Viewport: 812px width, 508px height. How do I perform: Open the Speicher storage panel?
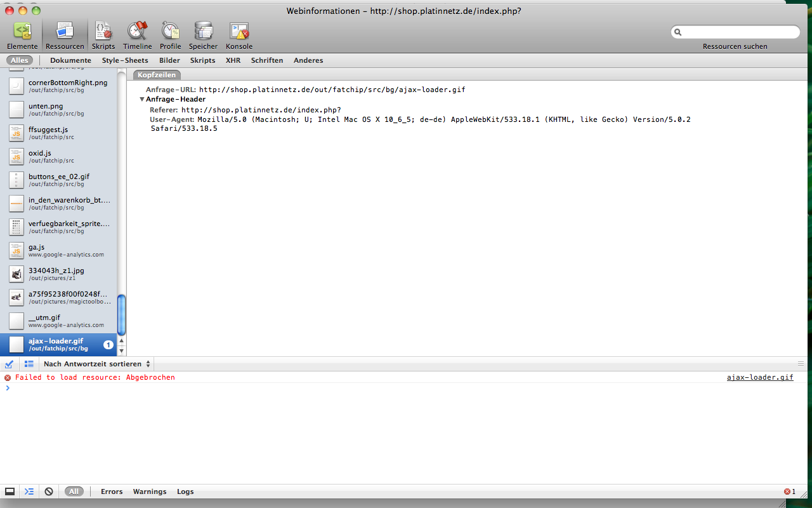[x=203, y=36]
